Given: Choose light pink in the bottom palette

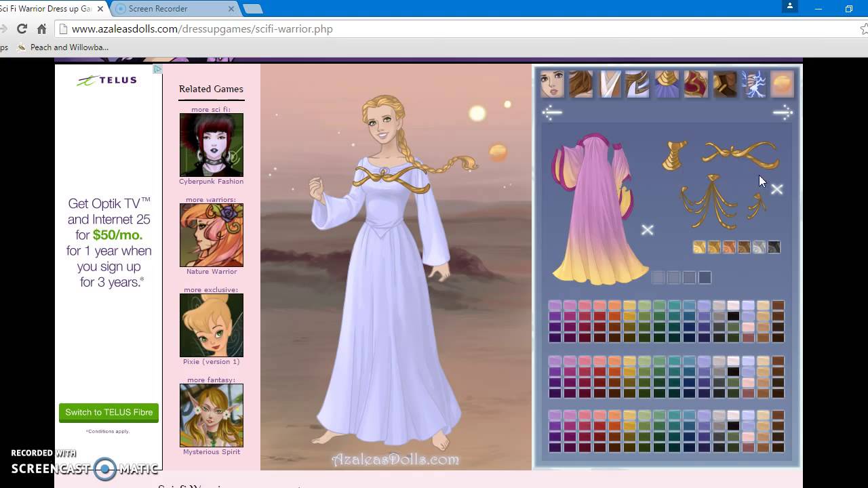Looking at the screenshot, I should (x=748, y=437).
